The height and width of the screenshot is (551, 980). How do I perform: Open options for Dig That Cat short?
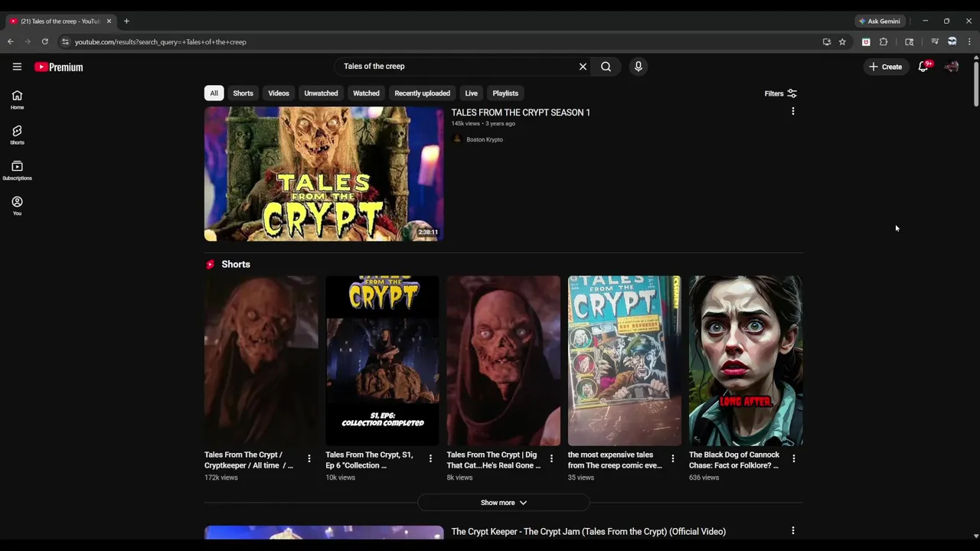coord(551,458)
